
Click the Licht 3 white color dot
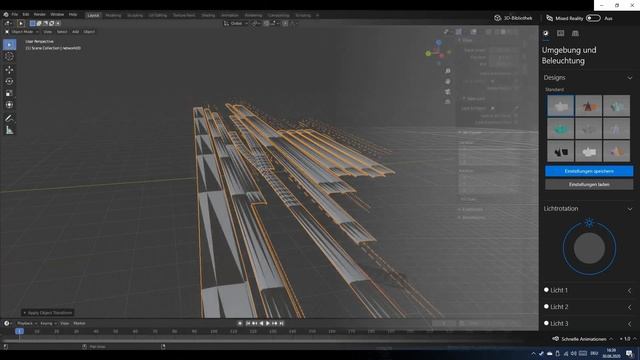tap(546, 323)
